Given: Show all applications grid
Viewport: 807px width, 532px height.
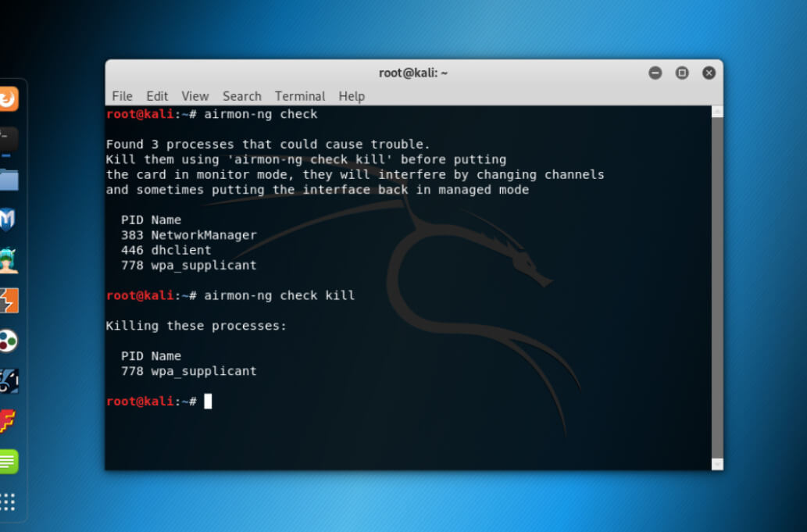Looking at the screenshot, I should (x=8, y=502).
